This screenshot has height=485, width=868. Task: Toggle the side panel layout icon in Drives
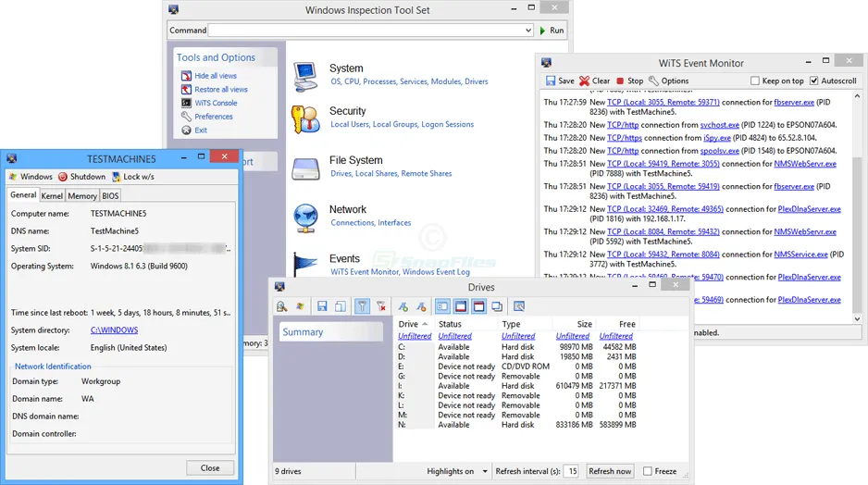(x=442, y=306)
